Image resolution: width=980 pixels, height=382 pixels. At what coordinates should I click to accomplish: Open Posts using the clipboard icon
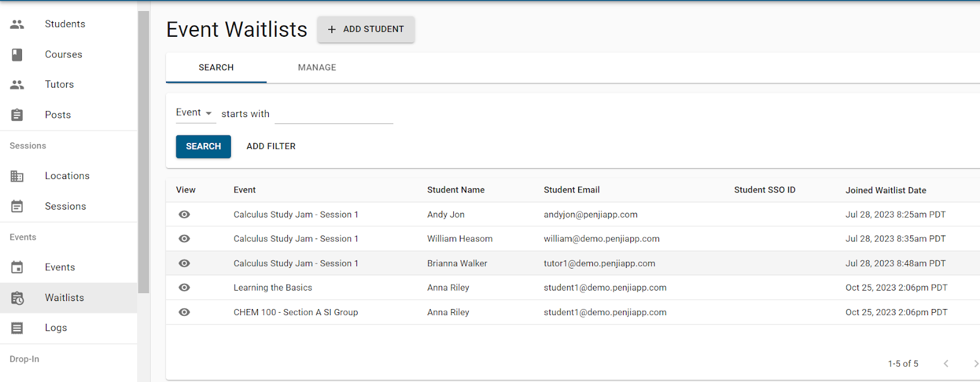click(x=17, y=115)
